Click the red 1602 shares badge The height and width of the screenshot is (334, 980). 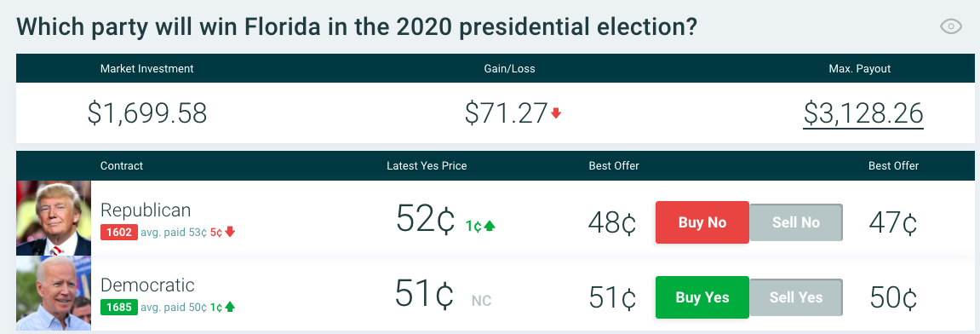118,232
